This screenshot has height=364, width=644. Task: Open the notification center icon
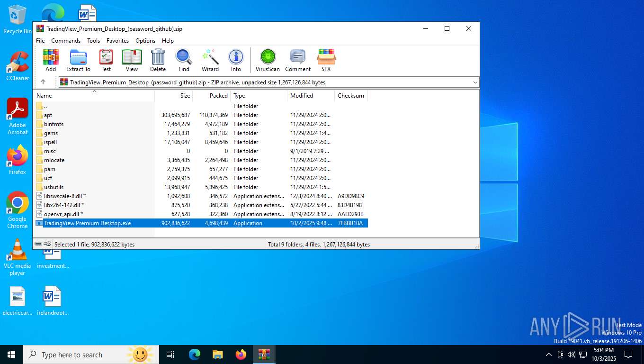tap(628, 355)
